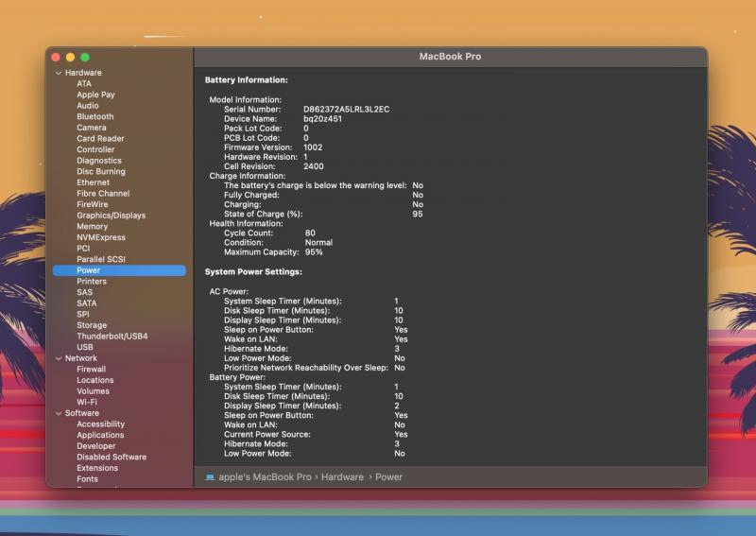
Task: Show Diagnostics information
Action: click(99, 161)
